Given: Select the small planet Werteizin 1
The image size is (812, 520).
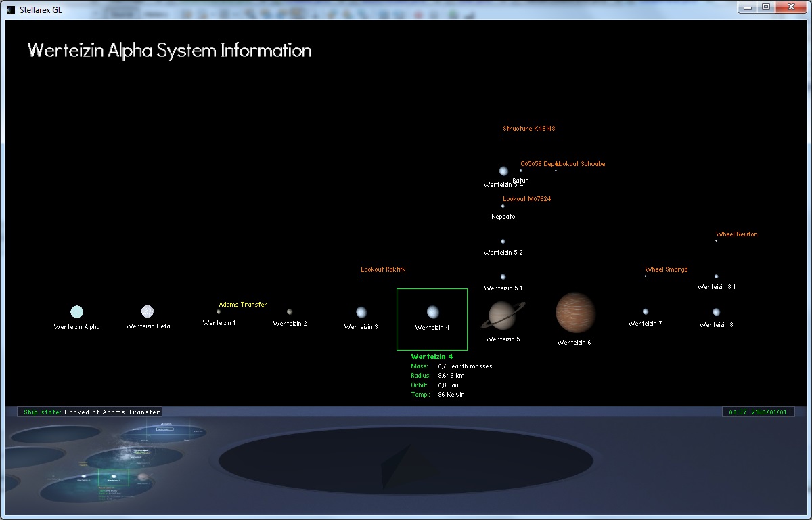Looking at the screenshot, I should pos(219,312).
